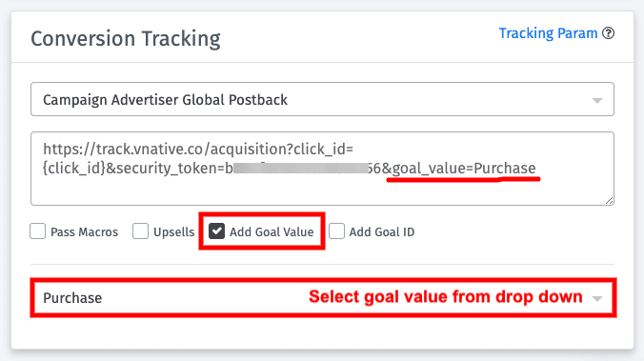
Task: Click the Tracking Param help question-mark icon
Action: (608, 32)
